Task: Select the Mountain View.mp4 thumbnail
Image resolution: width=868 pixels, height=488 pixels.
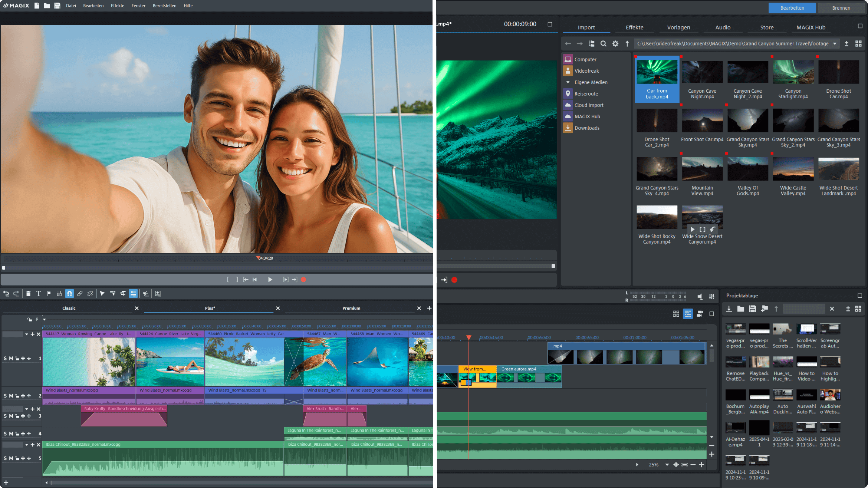Action: (702, 169)
